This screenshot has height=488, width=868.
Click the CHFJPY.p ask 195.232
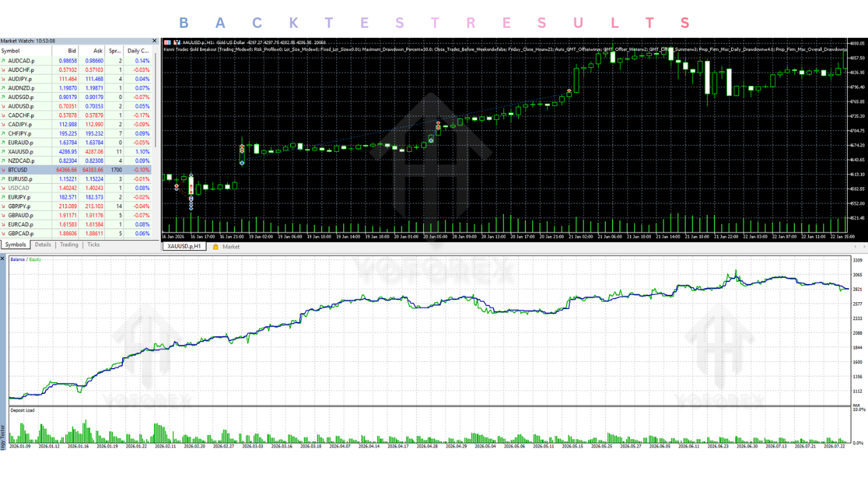(x=94, y=134)
